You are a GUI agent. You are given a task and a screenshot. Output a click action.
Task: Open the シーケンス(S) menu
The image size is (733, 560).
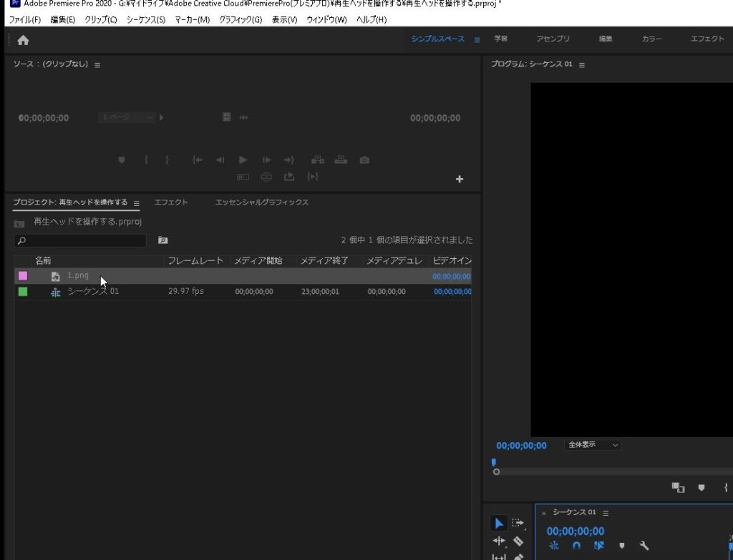click(x=145, y=19)
